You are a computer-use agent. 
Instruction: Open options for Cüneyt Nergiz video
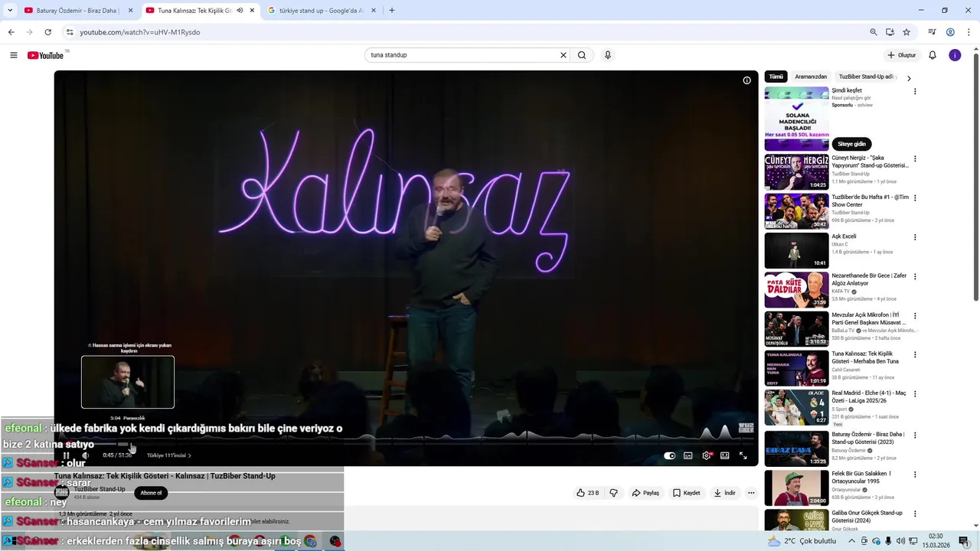pos(914,159)
